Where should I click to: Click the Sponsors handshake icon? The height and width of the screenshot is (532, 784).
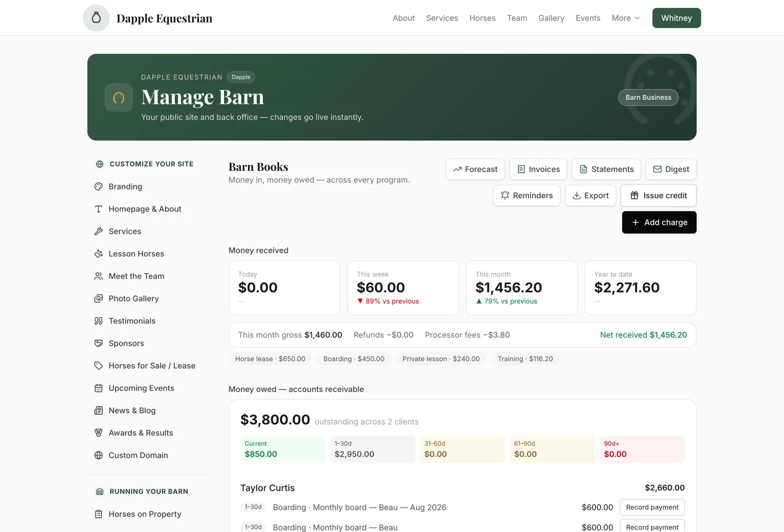click(x=98, y=343)
